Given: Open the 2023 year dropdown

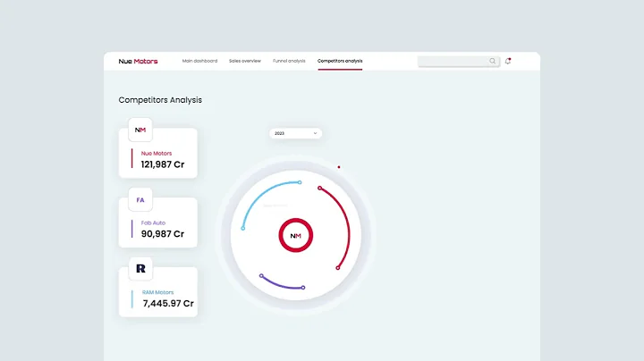Looking at the screenshot, I should pyautogui.click(x=296, y=133).
